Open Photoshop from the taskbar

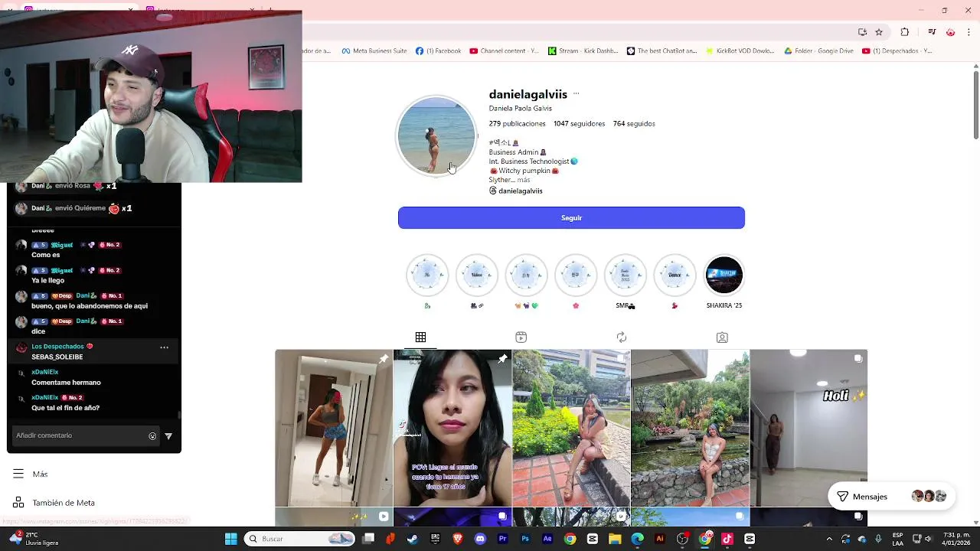click(525, 539)
